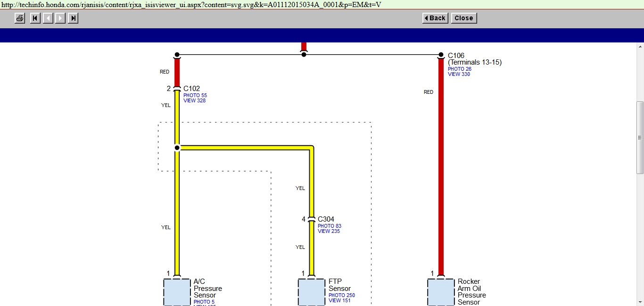Open PHOTO 26 link for C106
Screen dimensions: 644x306
pos(460,69)
